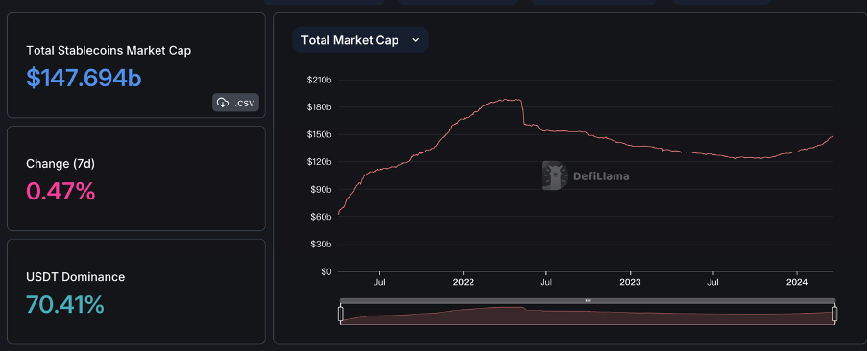Viewport: 868px width, 351px height.
Task: Select the right handle of range slider
Action: pyautogui.click(x=834, y=314)
